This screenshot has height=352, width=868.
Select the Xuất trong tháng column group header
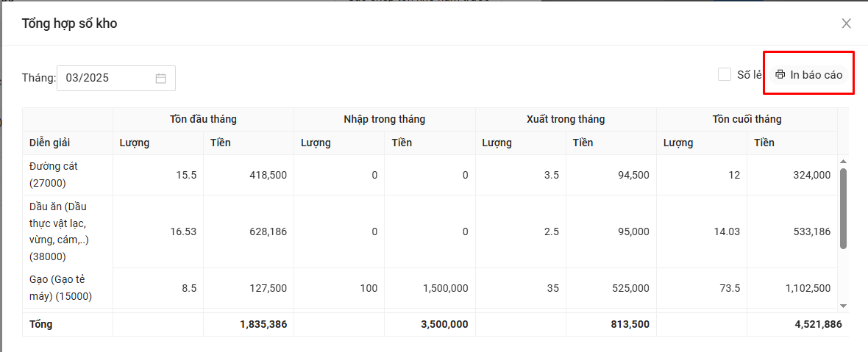point(566,119)
